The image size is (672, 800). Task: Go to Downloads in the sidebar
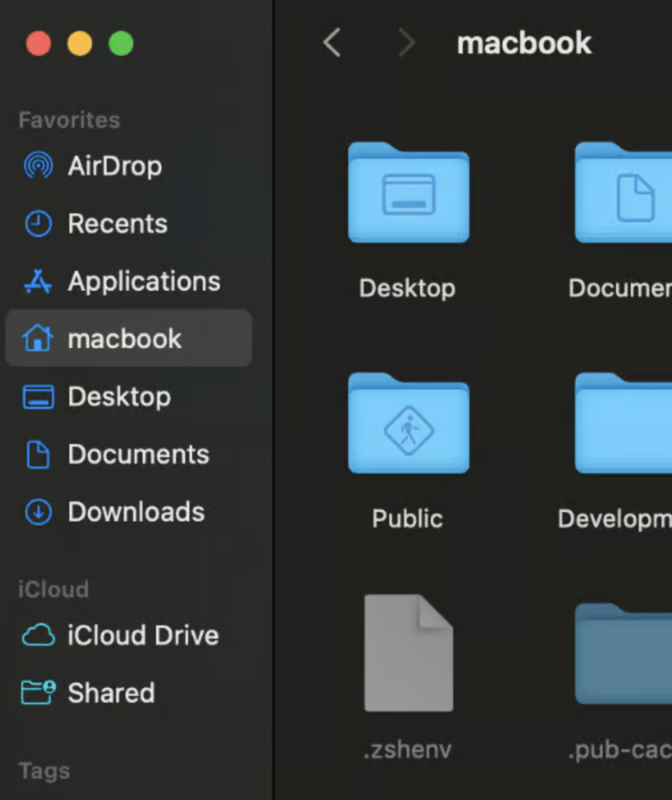[x=135, y=512]
